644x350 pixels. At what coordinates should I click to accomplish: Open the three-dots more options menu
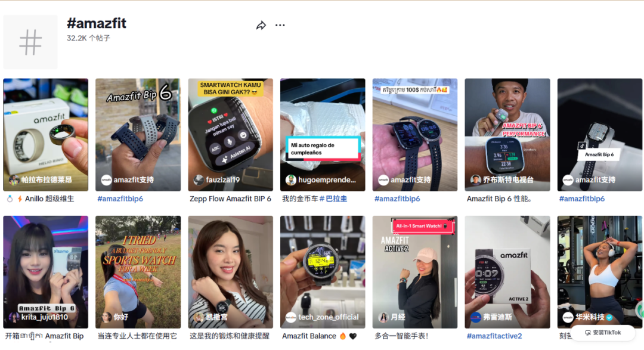pos(280,26)
